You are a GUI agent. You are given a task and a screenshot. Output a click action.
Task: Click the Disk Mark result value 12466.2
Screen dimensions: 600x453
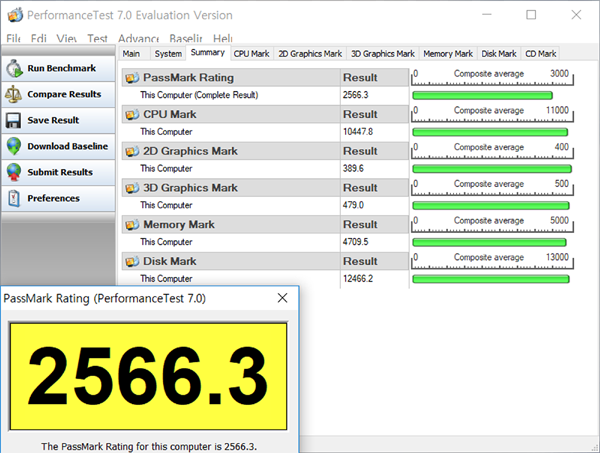[358, 279]
